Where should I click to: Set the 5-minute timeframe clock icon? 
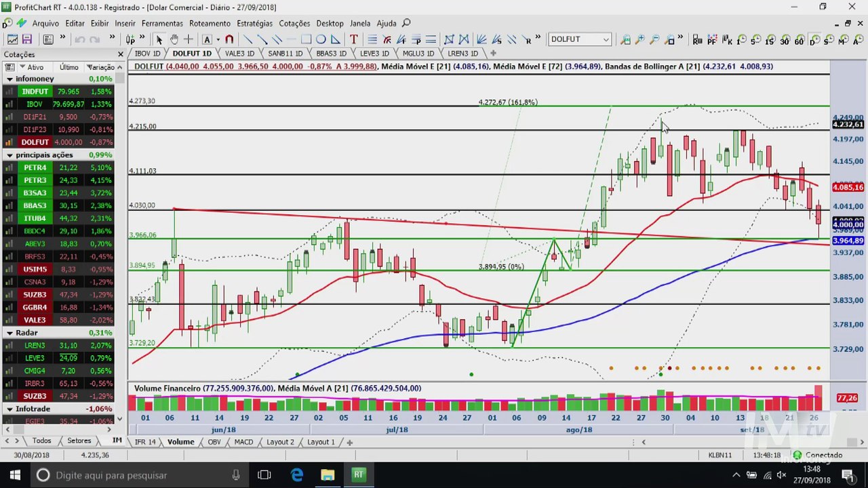coord(755,39)
